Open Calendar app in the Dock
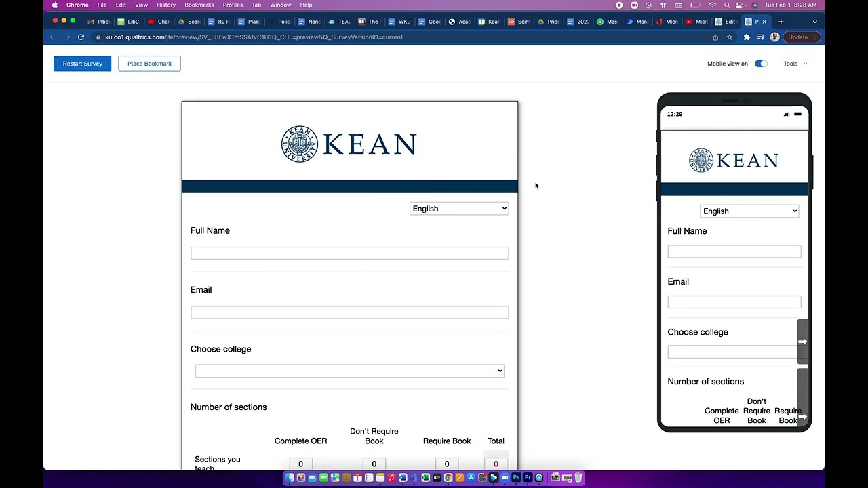Image resolution: width=868 pixels, height=488 pixels. [x=357, y=478]
